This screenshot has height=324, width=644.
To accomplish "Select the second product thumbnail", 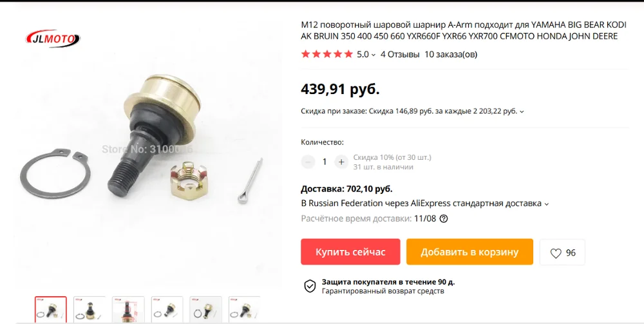I will pyautogui.click(x=89, y=310).
